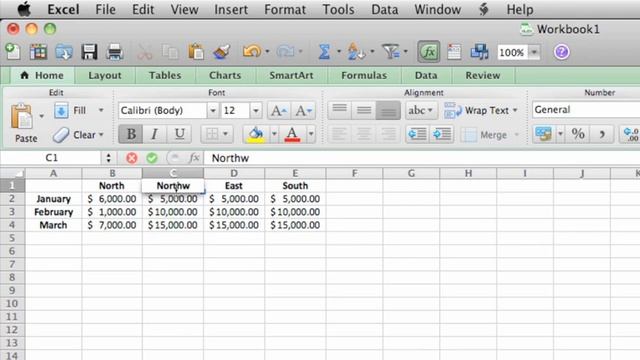Increase font size with large A icon
The height and width of the screenshot is (360, 640).
[x=279, y=111]
